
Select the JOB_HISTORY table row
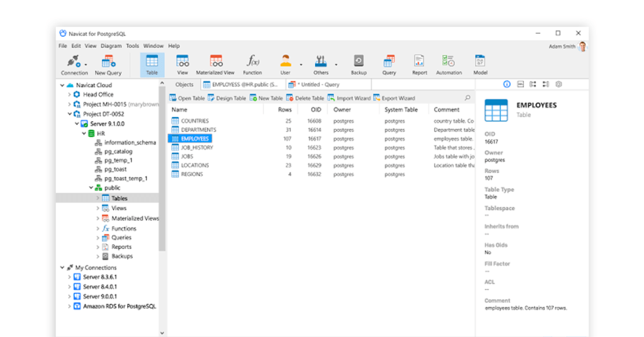point(321,148)
